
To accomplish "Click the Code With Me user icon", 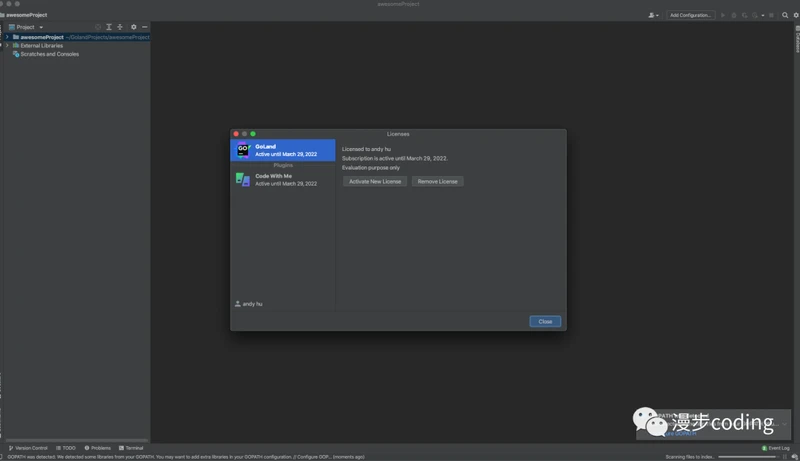I will click(x=653, y=15).
